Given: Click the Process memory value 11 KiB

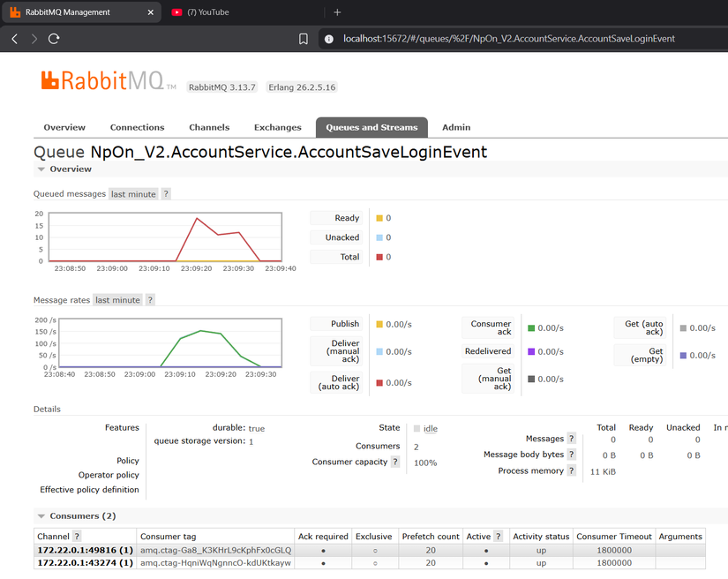Looking at the screenshot, I should [603, 471].
